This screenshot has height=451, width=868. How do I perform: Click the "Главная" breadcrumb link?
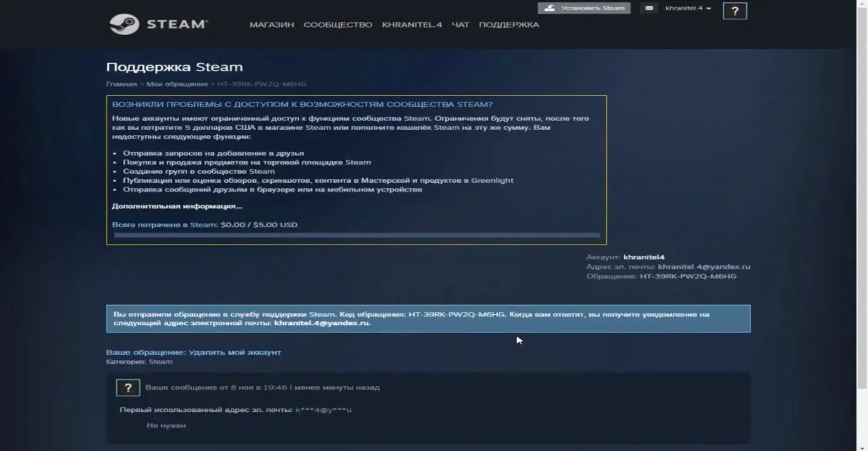click(121, 84)
